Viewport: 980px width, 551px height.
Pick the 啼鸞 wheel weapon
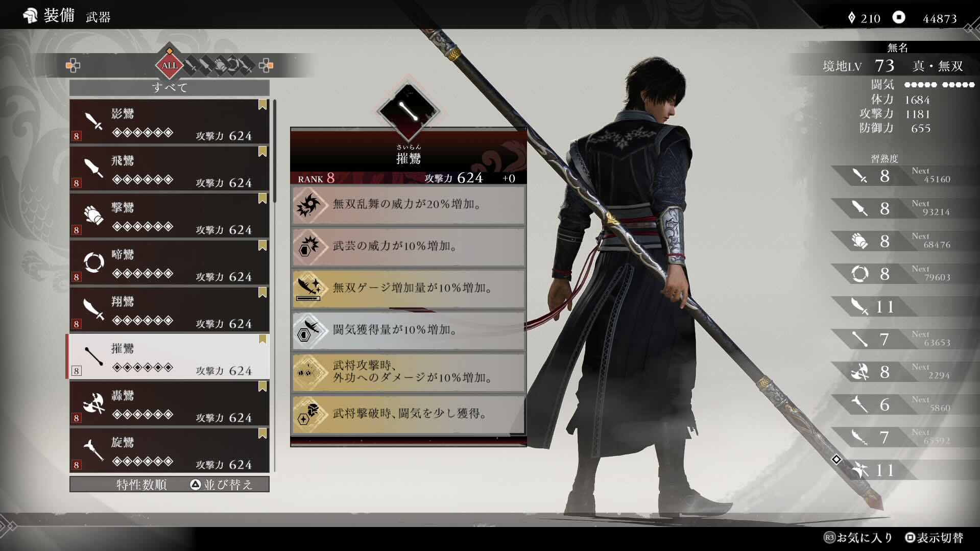coord(169,262)
